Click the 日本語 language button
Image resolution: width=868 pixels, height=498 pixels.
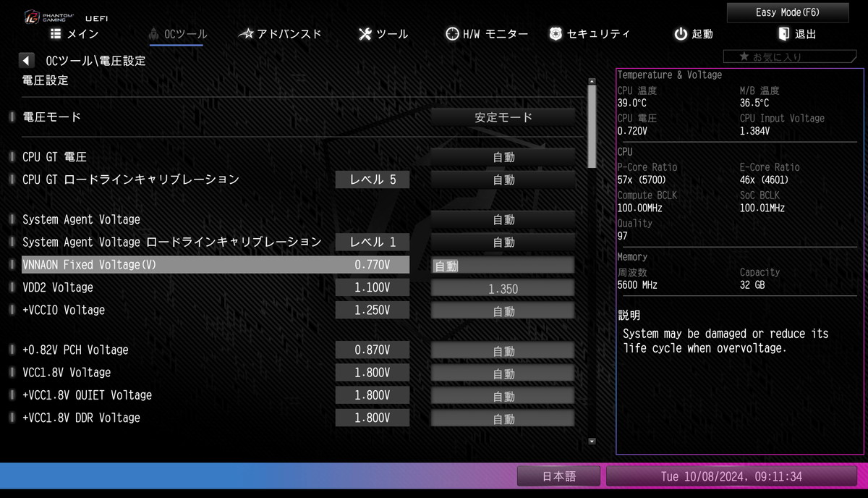(558, 476)
